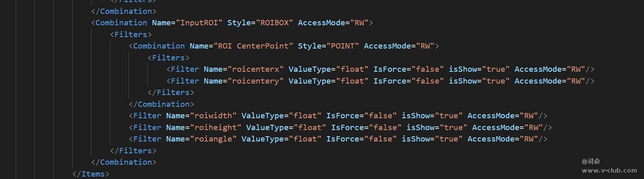Click the closing Items tag
Screen dimensions: 644x179
(91, 174)
